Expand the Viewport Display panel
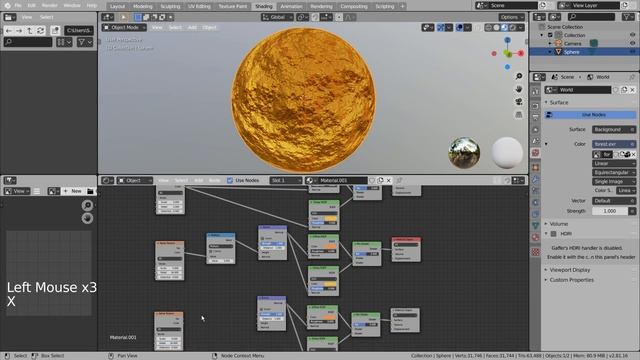The width and height of the screenshot is (640, 360). [569, 270]
